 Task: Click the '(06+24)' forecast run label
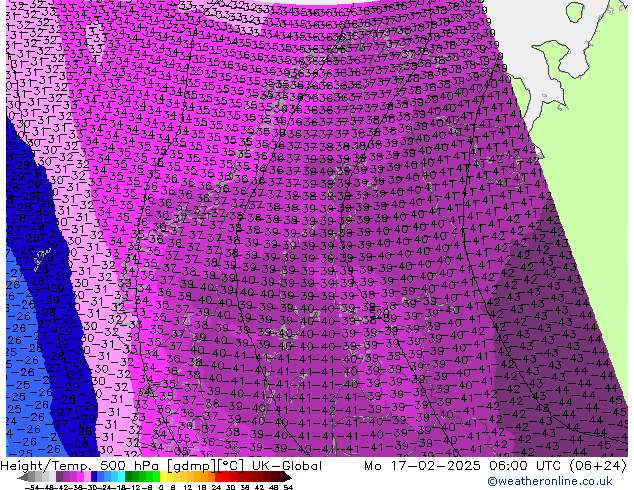(598, 466)
